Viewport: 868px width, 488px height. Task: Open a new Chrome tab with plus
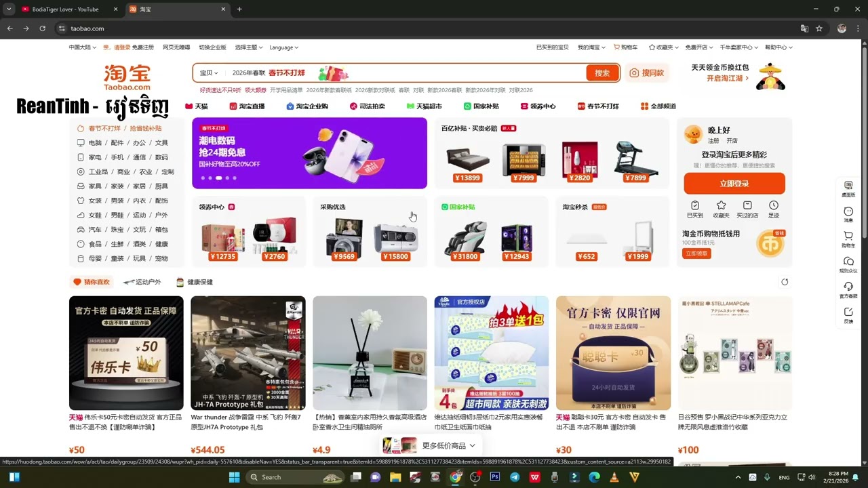[239, 9]
